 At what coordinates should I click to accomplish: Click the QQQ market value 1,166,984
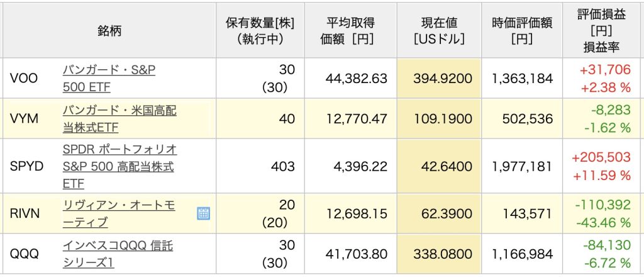click(x=523, y=254)
